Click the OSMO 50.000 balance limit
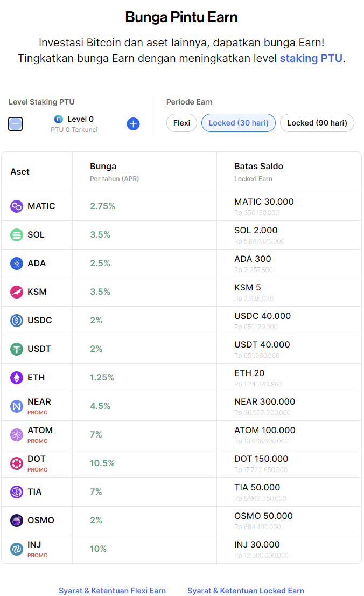This screenshot has width=364, height=596. point(263,516)
